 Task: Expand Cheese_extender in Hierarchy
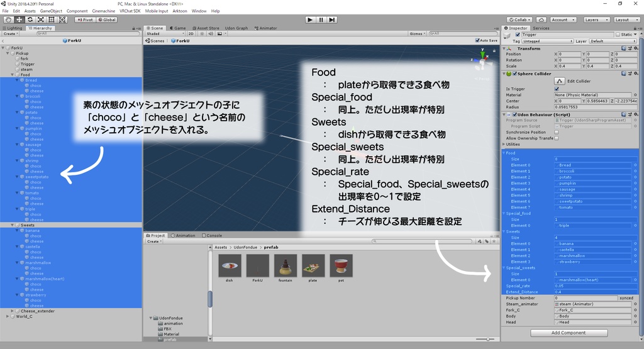pyautogui.click(x=12, y=311)
